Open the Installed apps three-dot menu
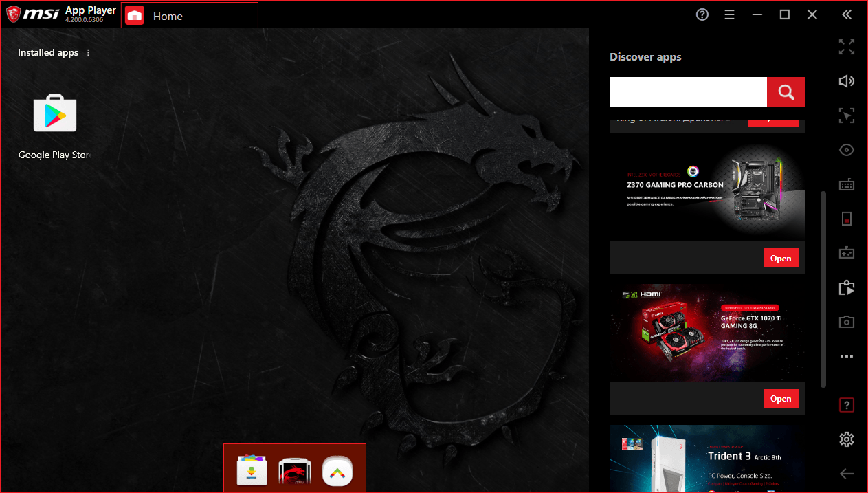The width and height of the screenshot is (868, 493). click(x=88, y=53)
